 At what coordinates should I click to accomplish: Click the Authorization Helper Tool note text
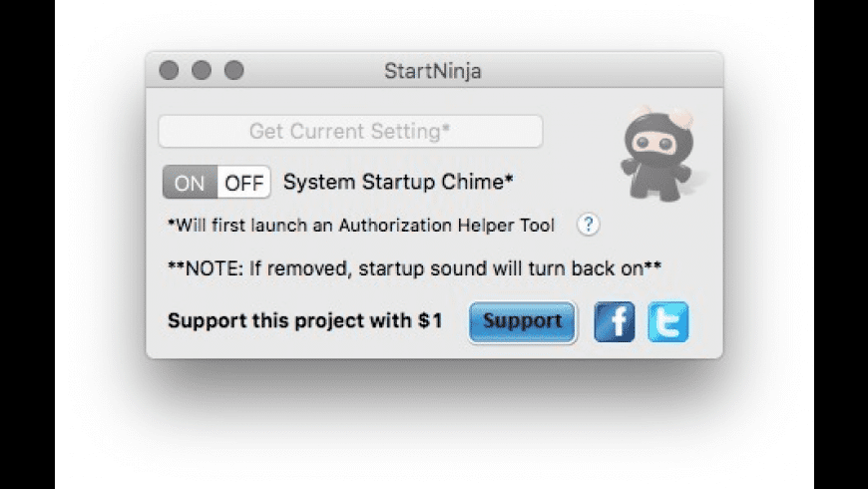click(361, 225)
